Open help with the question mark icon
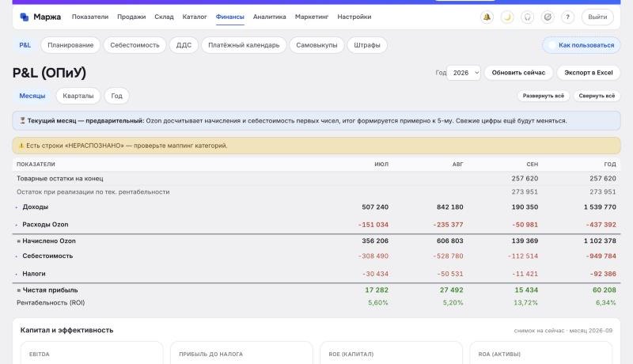This screenshot has height=364, width=633. pyautogui.click(x=567, y=17)
